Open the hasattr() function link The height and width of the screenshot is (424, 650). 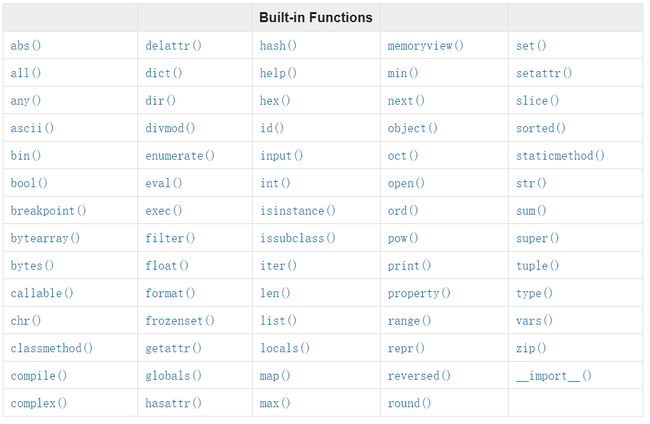[x=173, y=403]
